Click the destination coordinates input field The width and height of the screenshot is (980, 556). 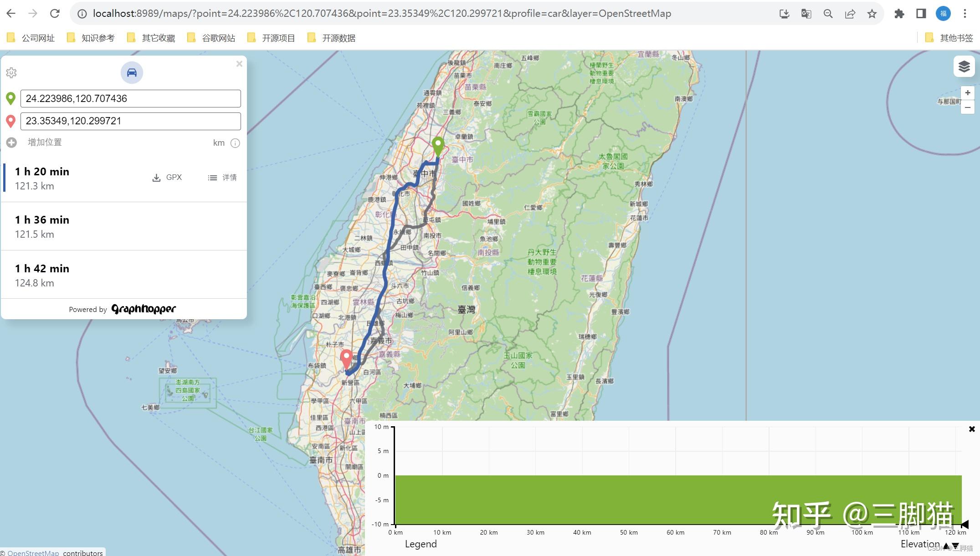pyautogui.click(x=130, y=121)
